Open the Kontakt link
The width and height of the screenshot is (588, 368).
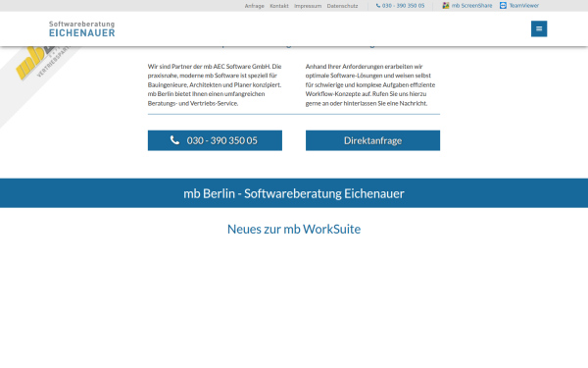tap(279, 6)
